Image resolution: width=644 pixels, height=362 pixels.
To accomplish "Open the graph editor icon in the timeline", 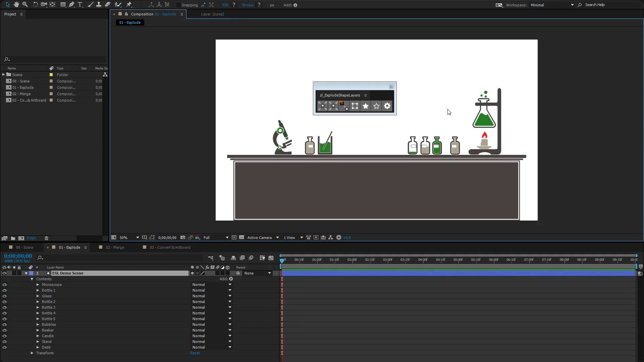I will (271, 258).
